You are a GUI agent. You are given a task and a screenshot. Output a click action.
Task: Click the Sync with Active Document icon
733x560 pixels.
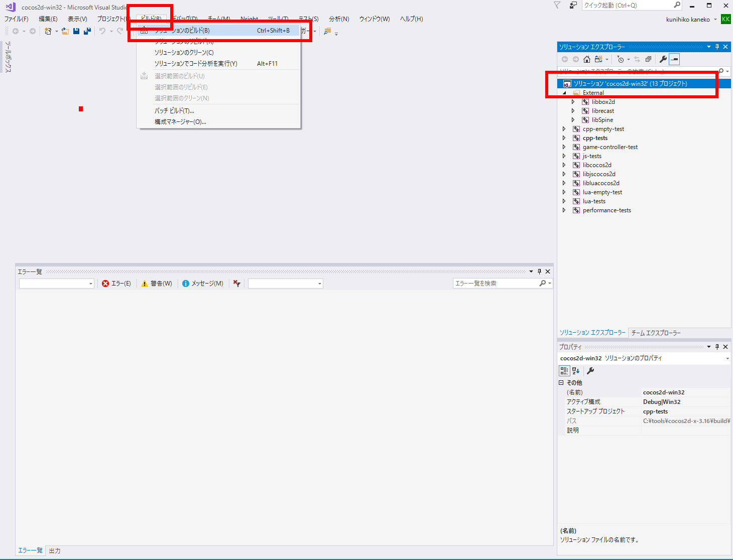[637, 59]
